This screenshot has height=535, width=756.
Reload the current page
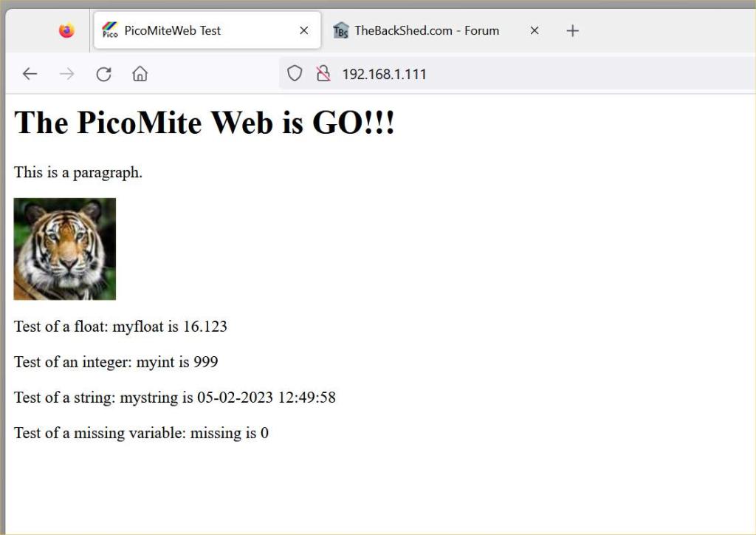pos(103,74)
